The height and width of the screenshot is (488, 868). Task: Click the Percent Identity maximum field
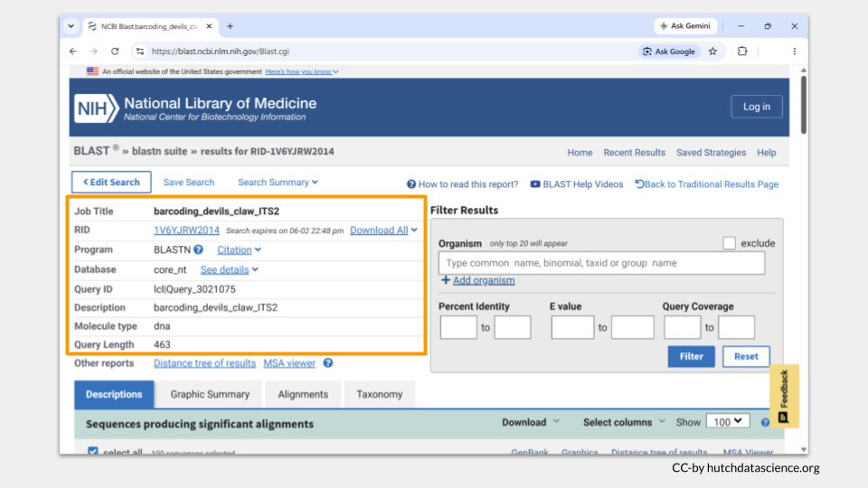point(513,327)
